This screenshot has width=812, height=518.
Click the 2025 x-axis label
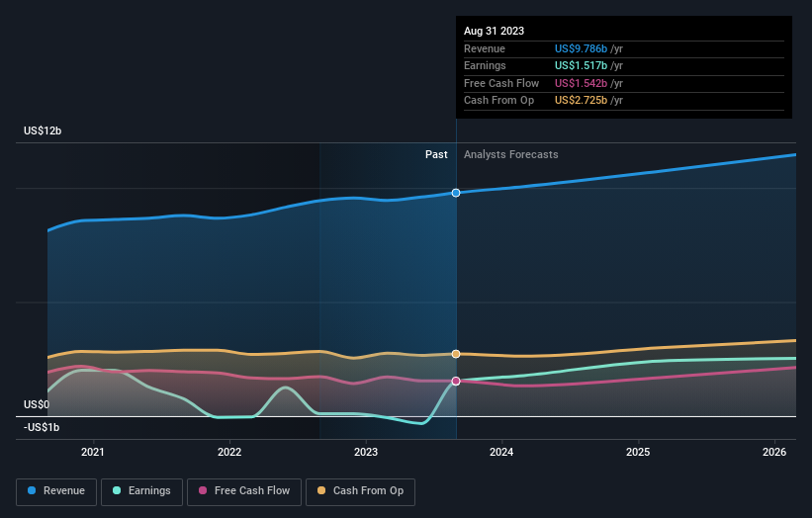(x=638, y=453)
